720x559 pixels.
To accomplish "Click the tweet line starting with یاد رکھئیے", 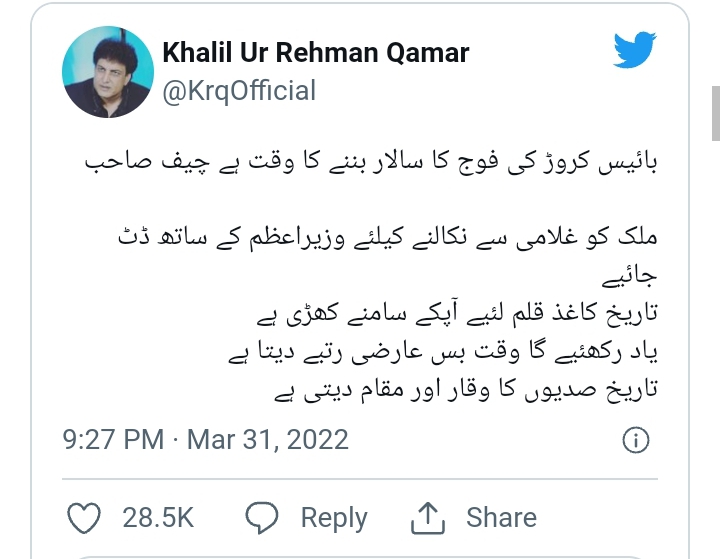I will [443, 352].
